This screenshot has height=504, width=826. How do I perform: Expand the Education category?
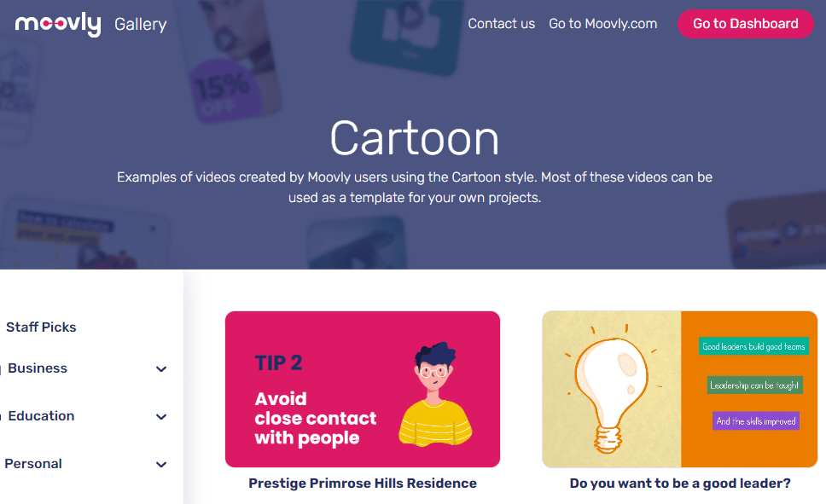click(160, 416)
